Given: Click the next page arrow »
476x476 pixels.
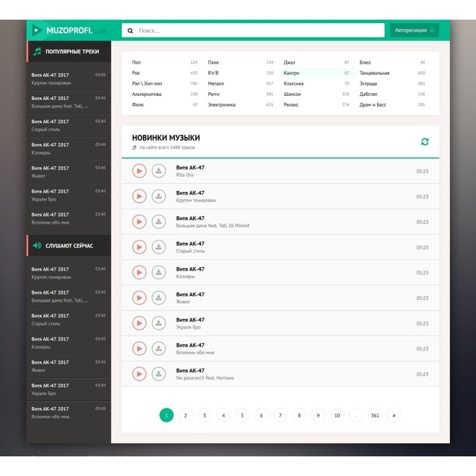Looking at the screenshot, I should point(393,415).
